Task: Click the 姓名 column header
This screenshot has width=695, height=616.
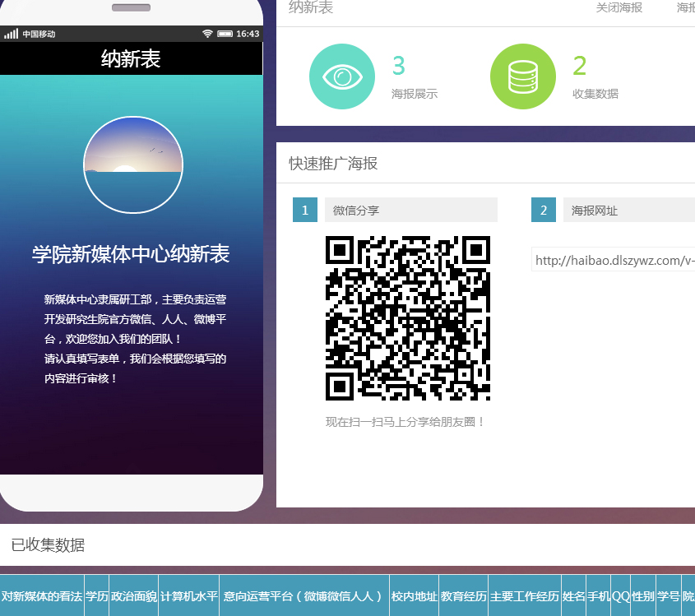Action: point(573,596)
